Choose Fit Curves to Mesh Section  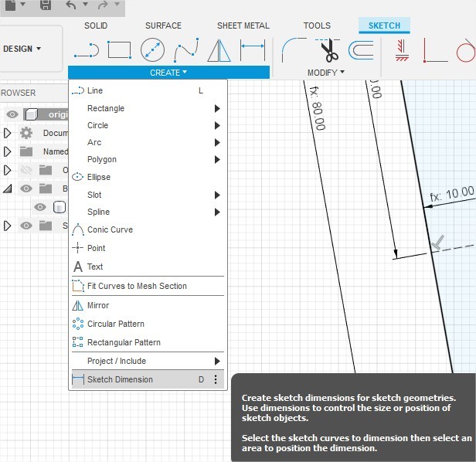(148, 286)
